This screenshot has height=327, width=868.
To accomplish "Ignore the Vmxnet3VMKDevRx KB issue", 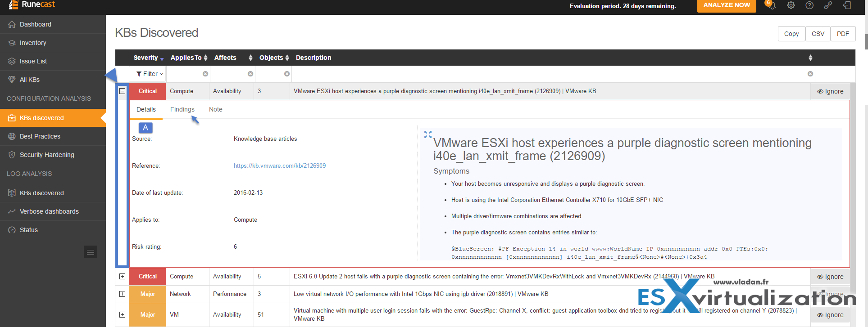I will point(830,277).
